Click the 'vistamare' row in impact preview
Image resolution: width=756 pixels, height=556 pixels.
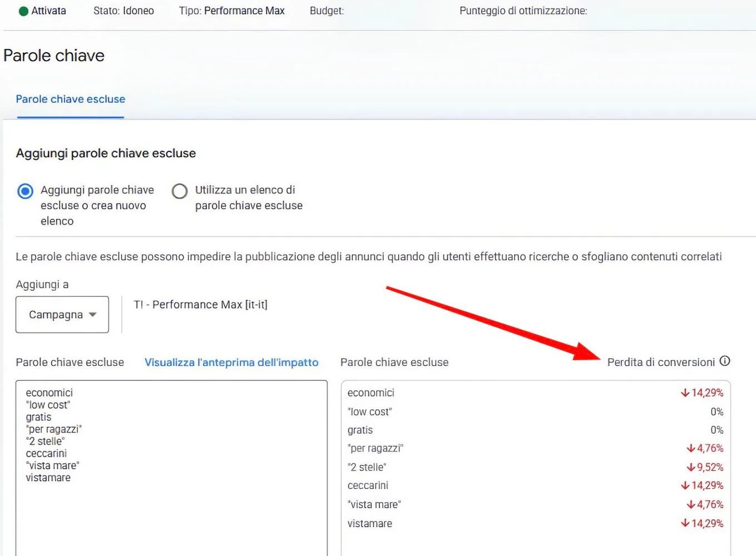point(535,523)
